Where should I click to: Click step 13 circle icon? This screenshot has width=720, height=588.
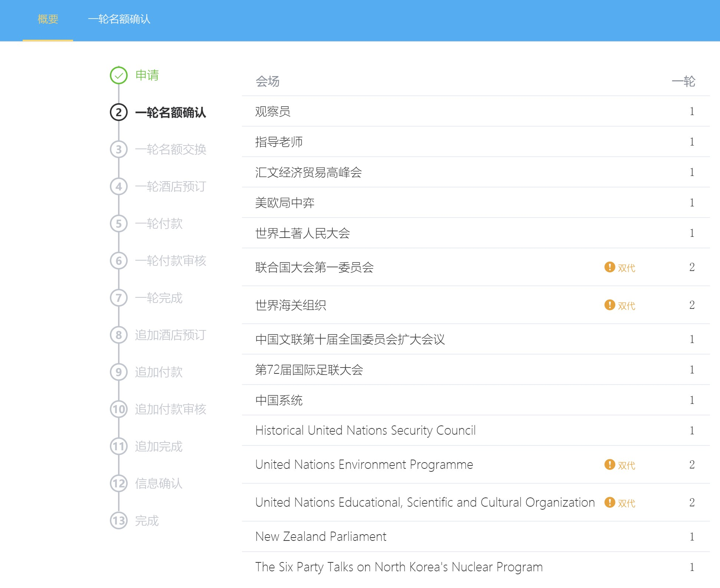point(119,520)
